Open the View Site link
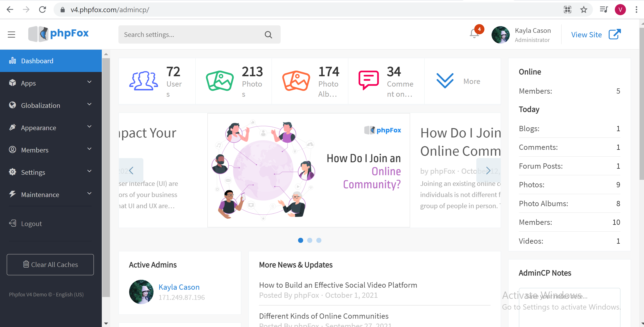Image resolution: width=644 pixels, height=327 pixels. [x=586, y=35]
